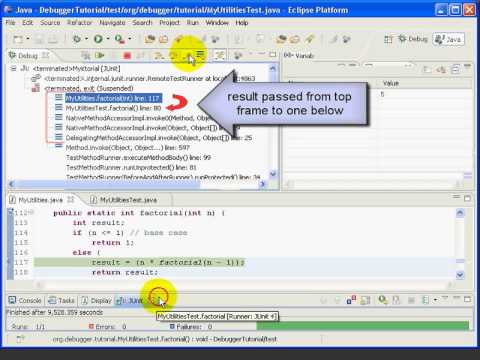
Task: Close the MyUtilities.java editor tab
Action: coord(71,199)
